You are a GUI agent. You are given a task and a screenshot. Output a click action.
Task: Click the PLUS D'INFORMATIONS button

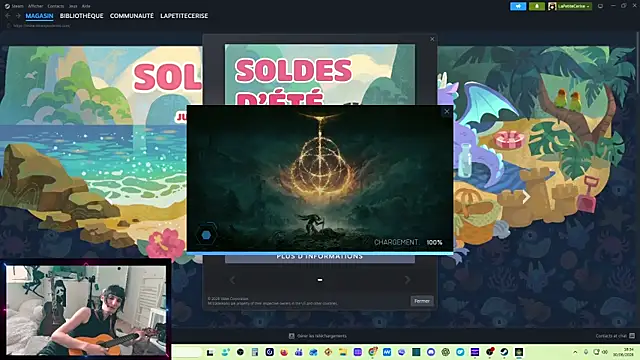point(320,258)
